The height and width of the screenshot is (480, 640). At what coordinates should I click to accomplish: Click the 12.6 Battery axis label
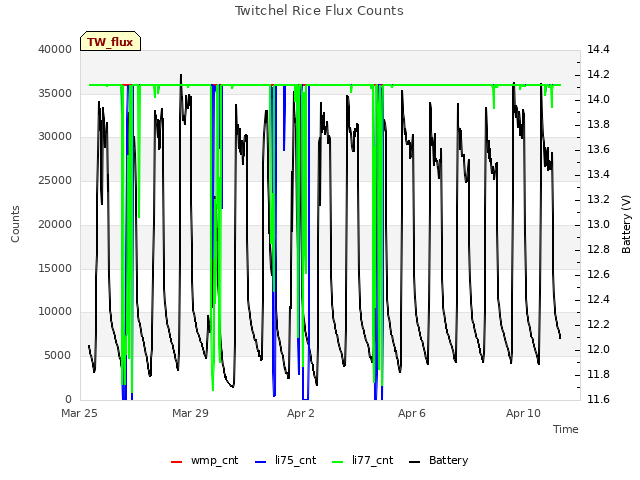[598, 274]
